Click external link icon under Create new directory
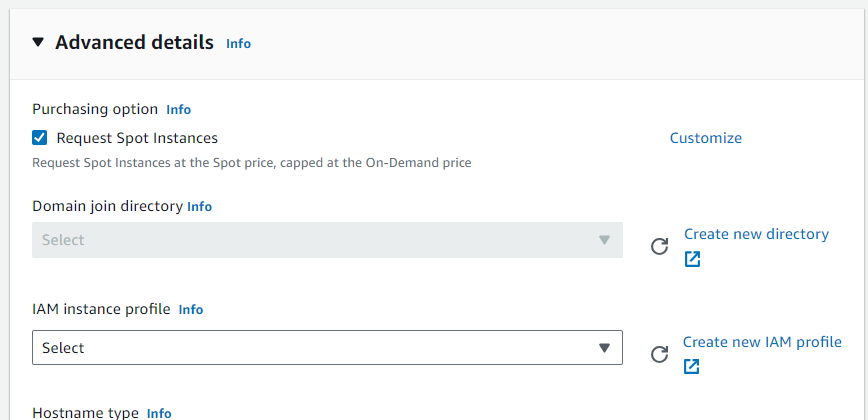 point(693,259)
